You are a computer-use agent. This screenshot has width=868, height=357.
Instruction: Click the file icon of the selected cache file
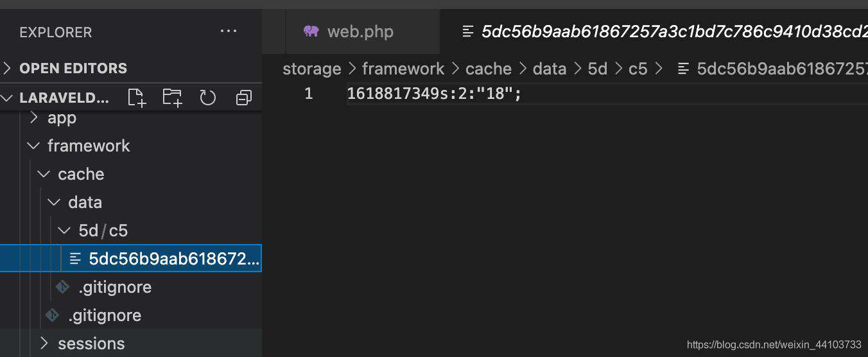tap(75, 259)
